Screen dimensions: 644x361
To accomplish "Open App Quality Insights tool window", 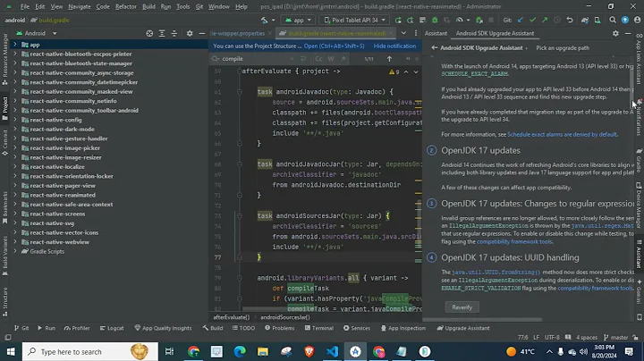I will [x=163, y=328].
